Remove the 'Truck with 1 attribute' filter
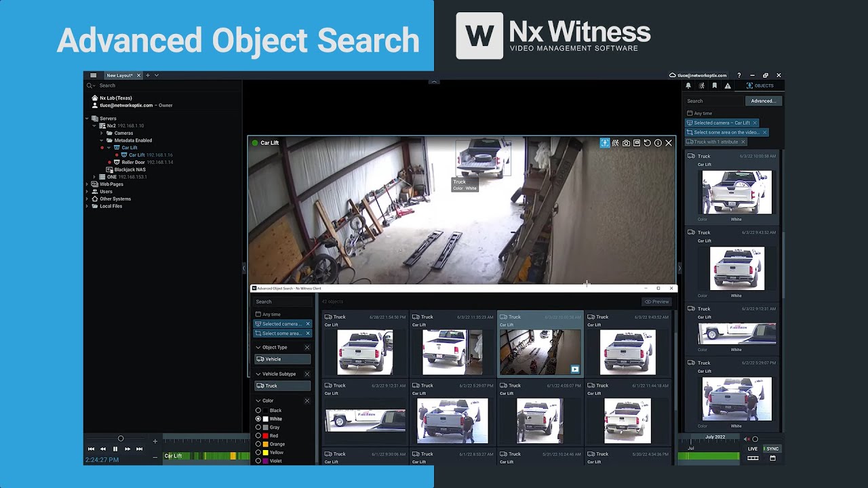Viewport: 868px width, 488px height. click(743, 142)
